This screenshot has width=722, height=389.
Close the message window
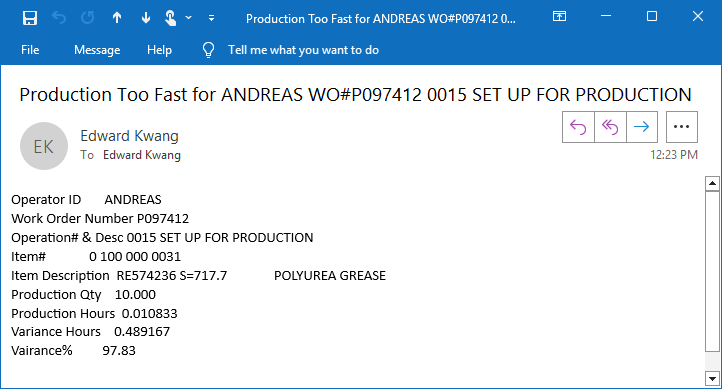click(x=698, y=17)
